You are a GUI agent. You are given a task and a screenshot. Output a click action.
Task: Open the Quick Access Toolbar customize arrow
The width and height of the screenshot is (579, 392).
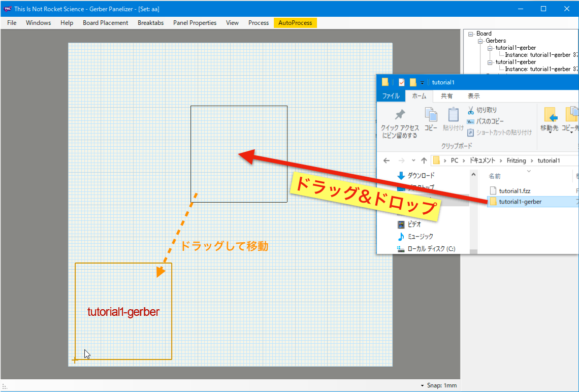(x=422, y=83)
